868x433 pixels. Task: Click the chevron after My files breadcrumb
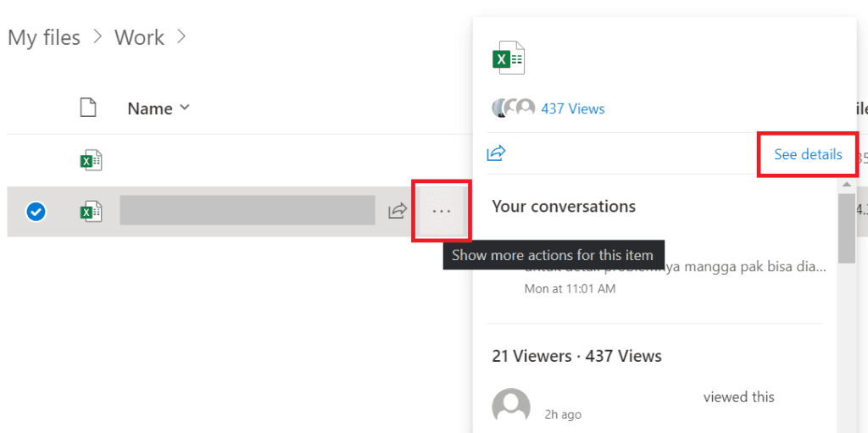point(97,37)
